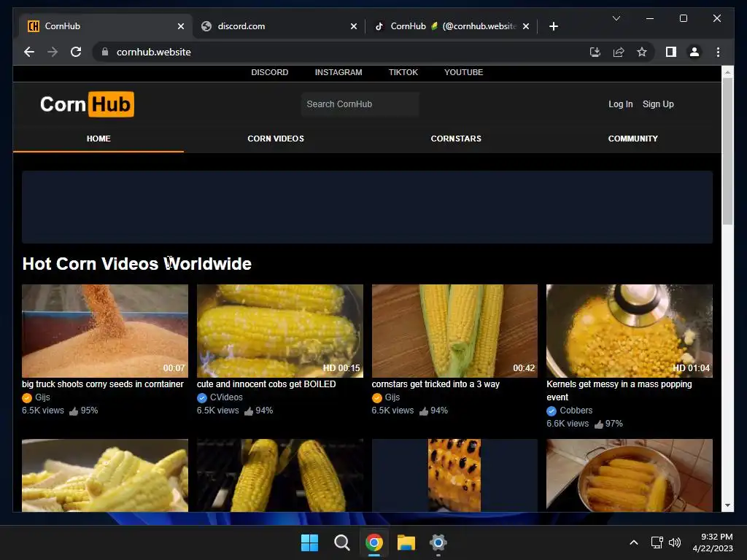Screen dimensions: 747x560
Task: Bookmark this page with the star icon
Action: [642, 52]
